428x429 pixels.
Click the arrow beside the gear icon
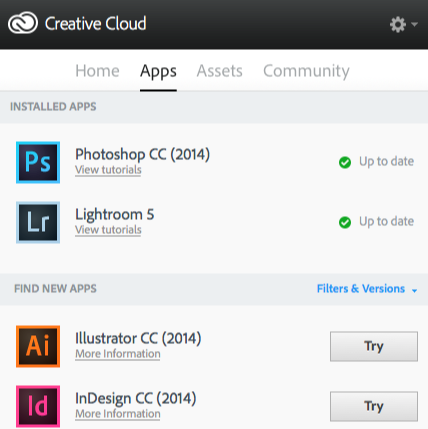(x=414, y=24)
